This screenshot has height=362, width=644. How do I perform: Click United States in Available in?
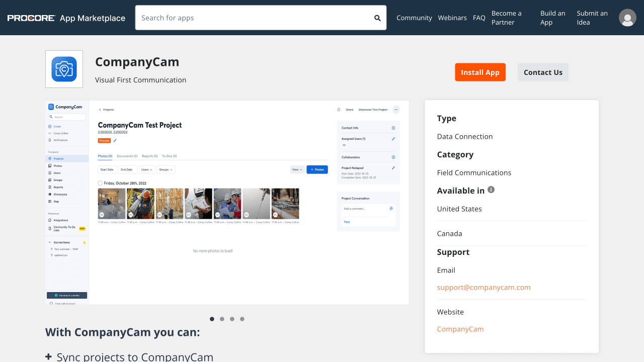tap(459, 209)
